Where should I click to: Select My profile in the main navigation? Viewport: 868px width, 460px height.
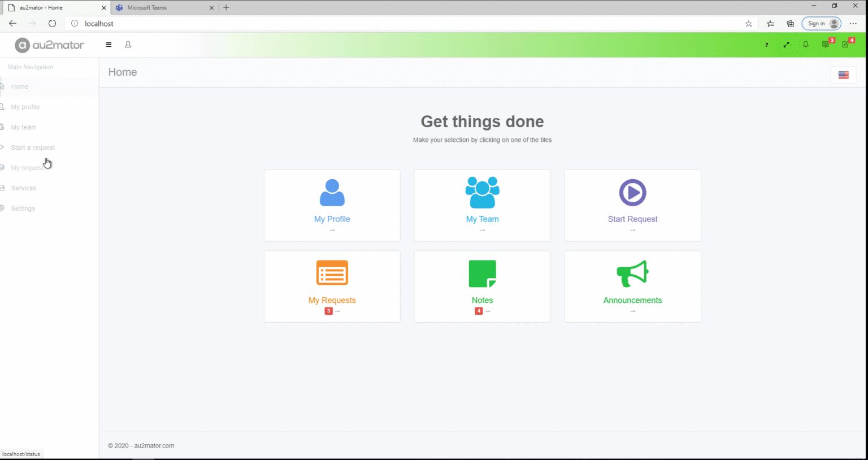pyautogui.click(x=25, y=107)
